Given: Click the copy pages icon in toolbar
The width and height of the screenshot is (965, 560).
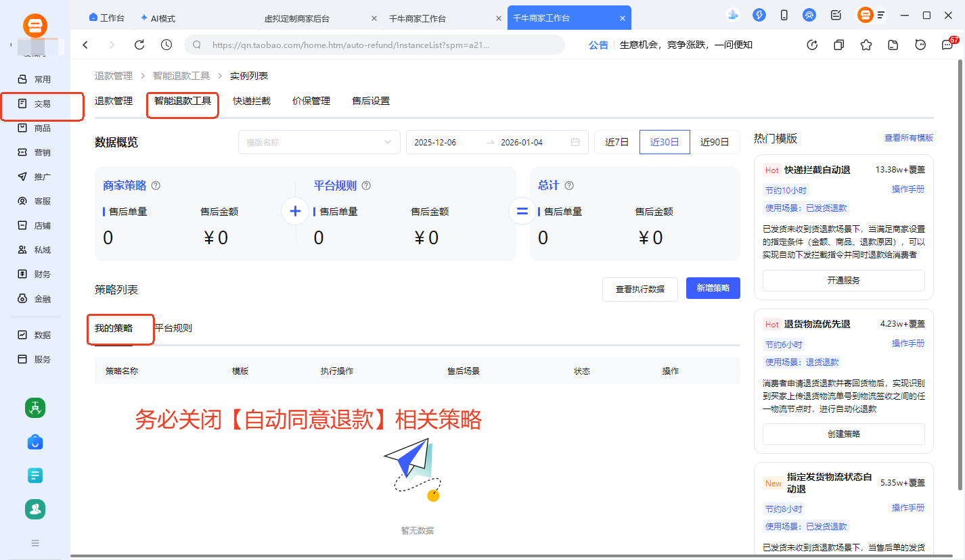Looking at the screenshot, I should (x=839, y=45).
